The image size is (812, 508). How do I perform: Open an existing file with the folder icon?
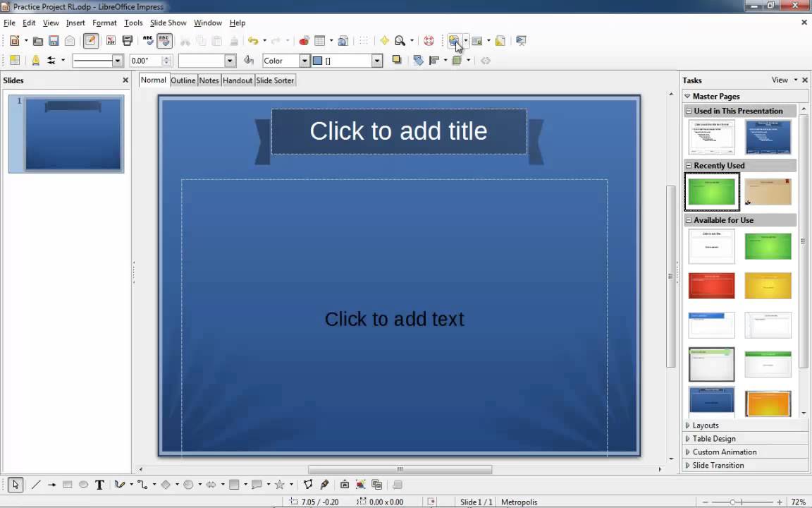point(38,41)
